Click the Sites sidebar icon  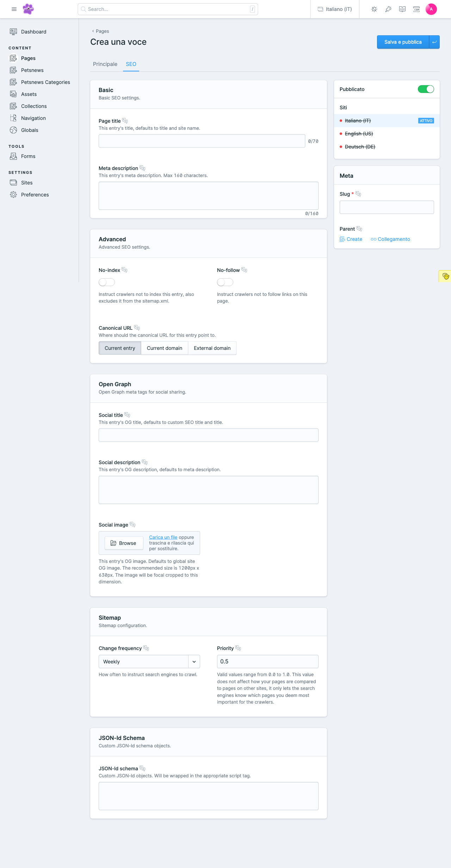coord(13,183)
